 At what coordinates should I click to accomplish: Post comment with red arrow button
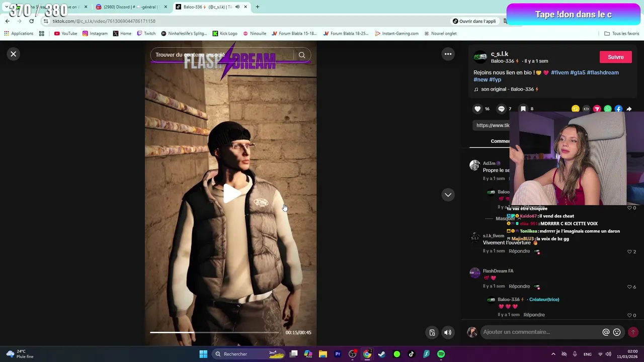[x=633, y=332]
